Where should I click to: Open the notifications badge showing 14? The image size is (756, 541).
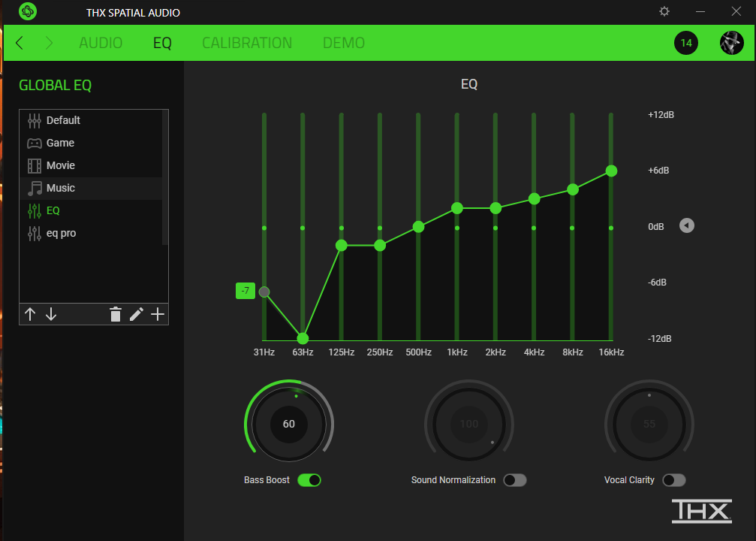(x=686, y=43)
